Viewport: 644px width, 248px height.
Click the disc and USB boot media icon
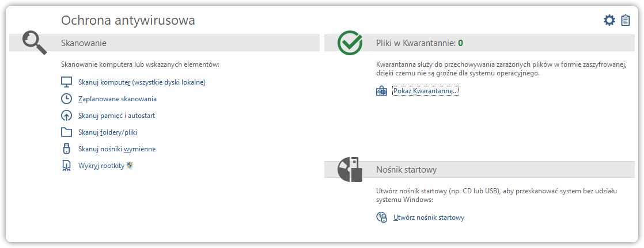coord(350,170)
